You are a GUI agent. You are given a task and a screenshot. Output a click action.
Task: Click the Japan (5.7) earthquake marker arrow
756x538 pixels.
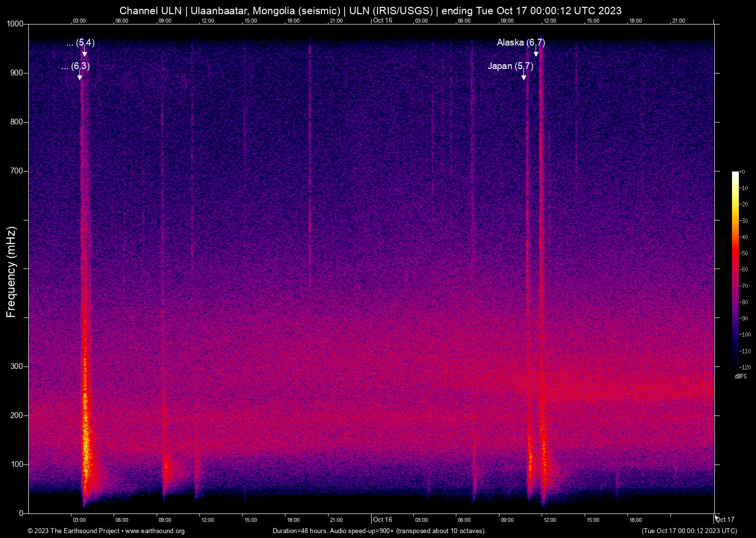(x=524, y=74)
